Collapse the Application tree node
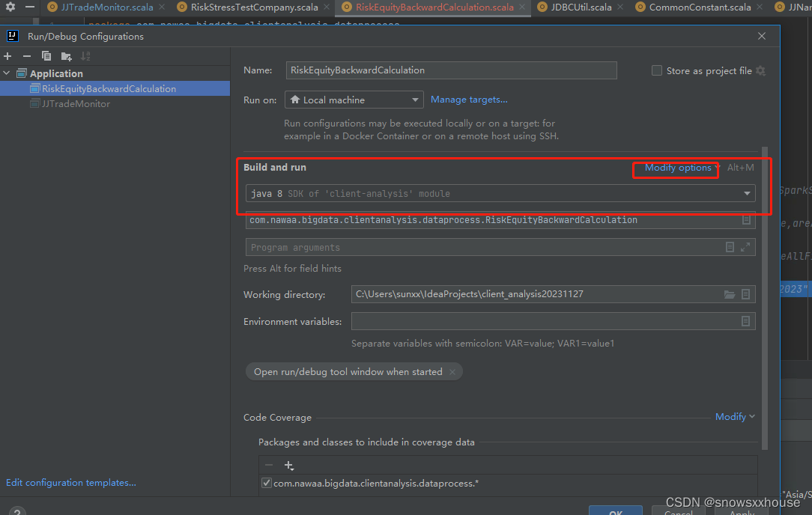This screenshot has height=515, width=812. (x=7, y=73)
